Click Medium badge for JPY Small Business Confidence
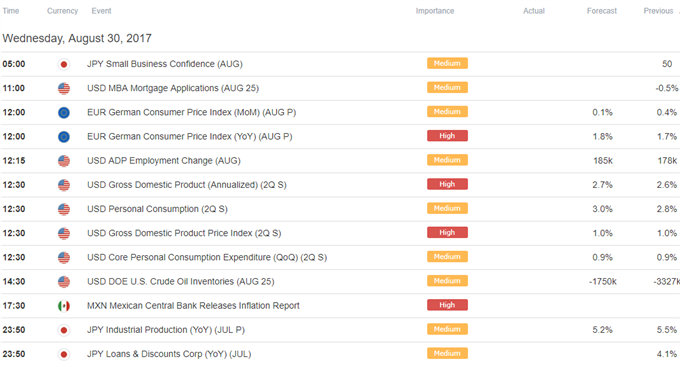 [x=447, y=63]
